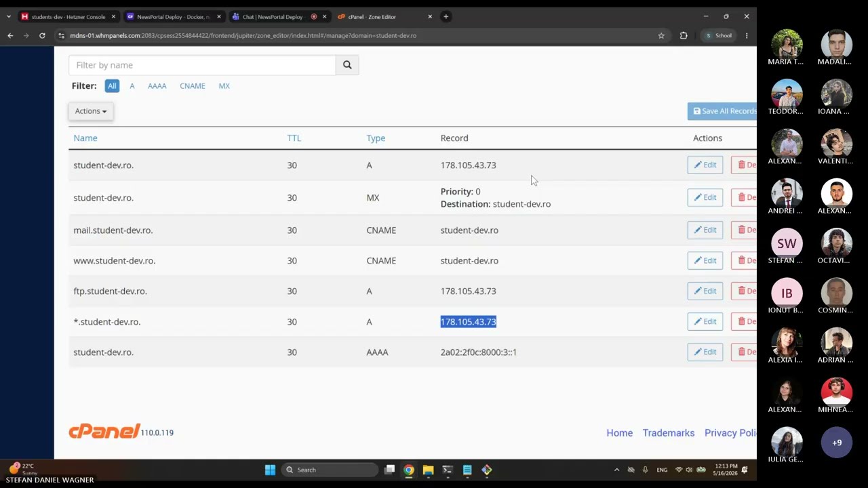Image resolution: width=868 pixels, height=488 pixels.
Task: Open File Explorer from the taskbar
Action: click(428, 470)
